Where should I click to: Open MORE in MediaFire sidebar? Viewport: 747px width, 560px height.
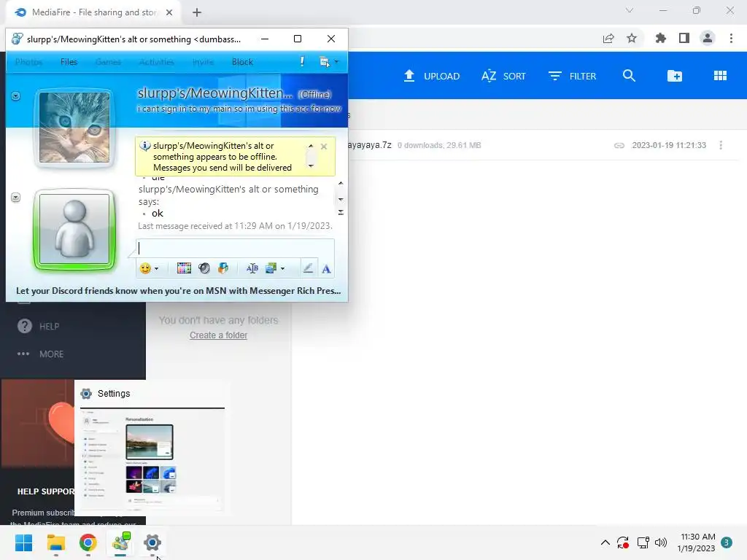coord(41,354)
